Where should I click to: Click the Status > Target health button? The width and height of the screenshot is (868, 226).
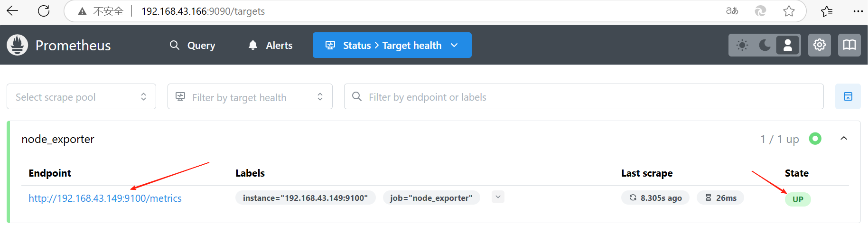[x=392, y=45]
